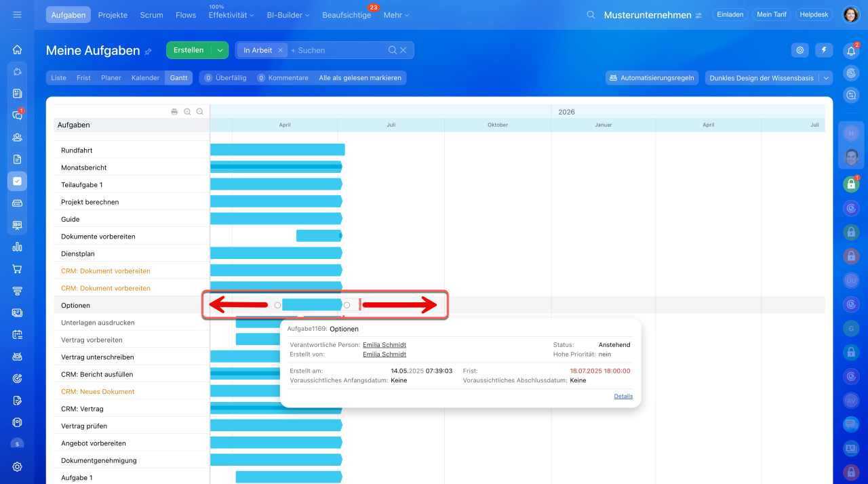Open the Flows tab
Viewport: 868px width, 484px height.
(x=186, y=14)
